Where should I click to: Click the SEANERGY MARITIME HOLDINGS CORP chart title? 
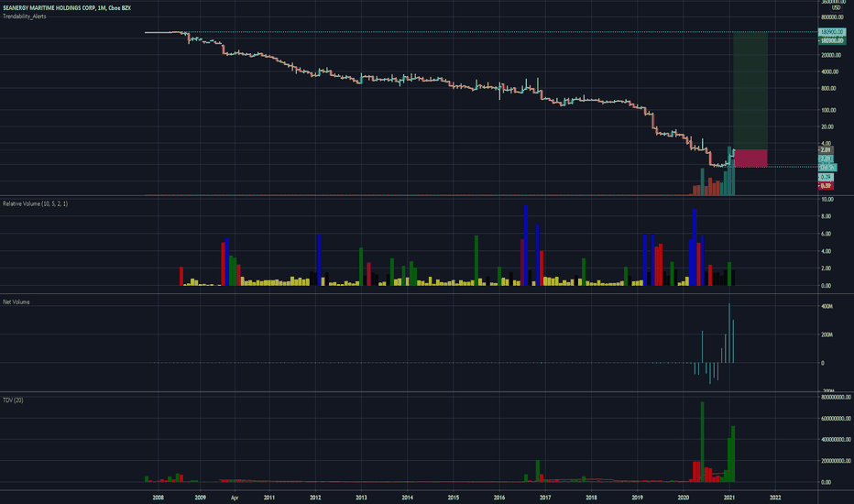(67, 8)
